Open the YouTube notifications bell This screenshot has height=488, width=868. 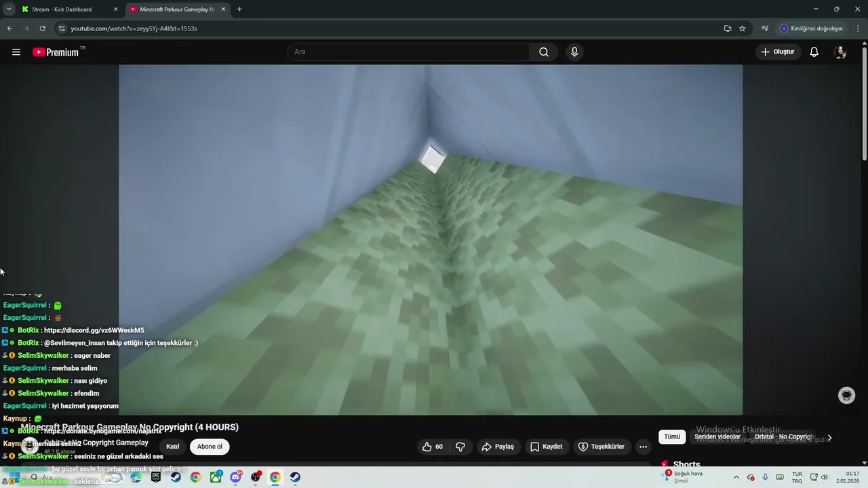tap(814, 52)
